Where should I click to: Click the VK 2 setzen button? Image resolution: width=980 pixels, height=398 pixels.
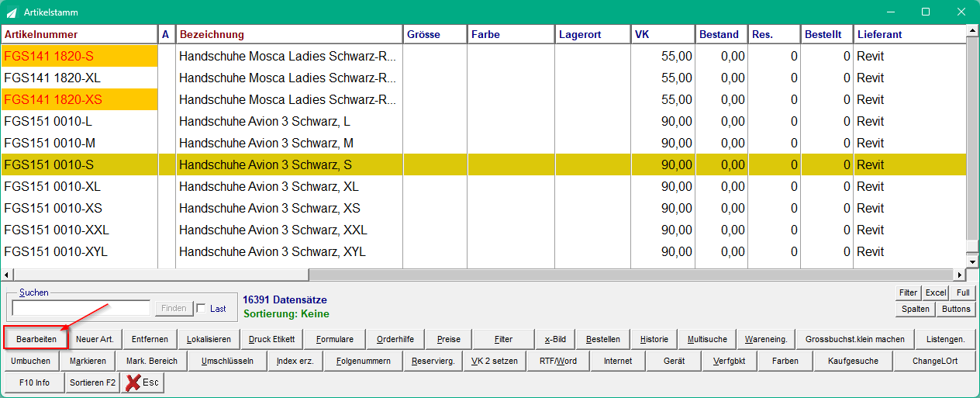coord(495,361)
